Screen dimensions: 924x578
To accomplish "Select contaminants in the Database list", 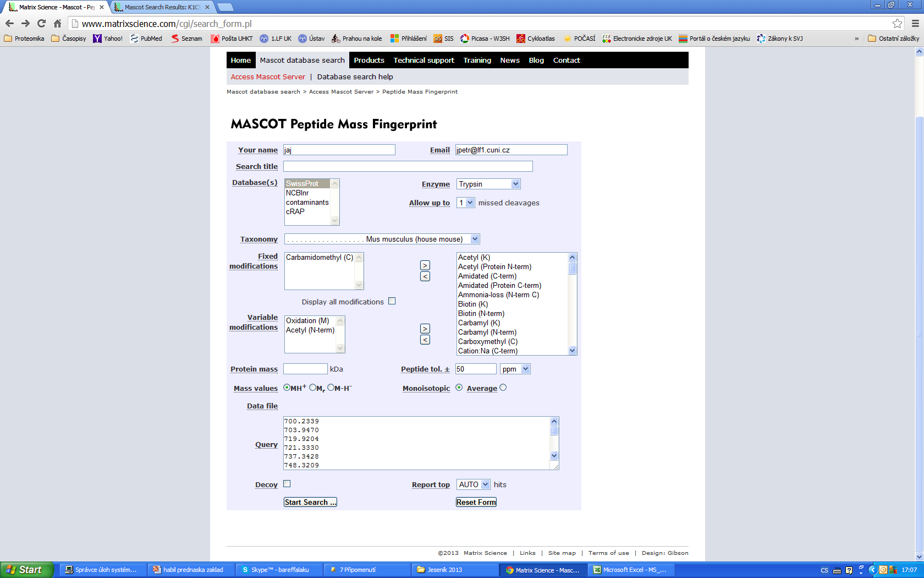I will point(307,202).
